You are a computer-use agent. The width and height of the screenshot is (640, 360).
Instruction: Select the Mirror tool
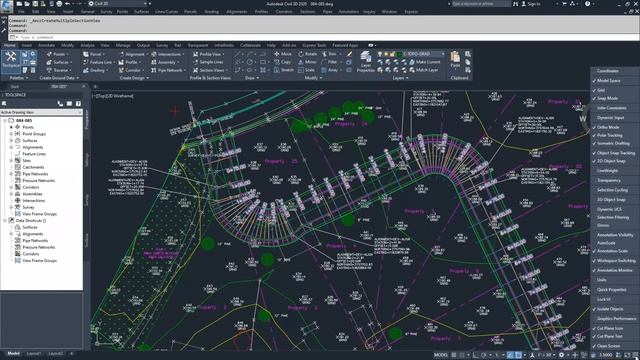tap(307, 62)
